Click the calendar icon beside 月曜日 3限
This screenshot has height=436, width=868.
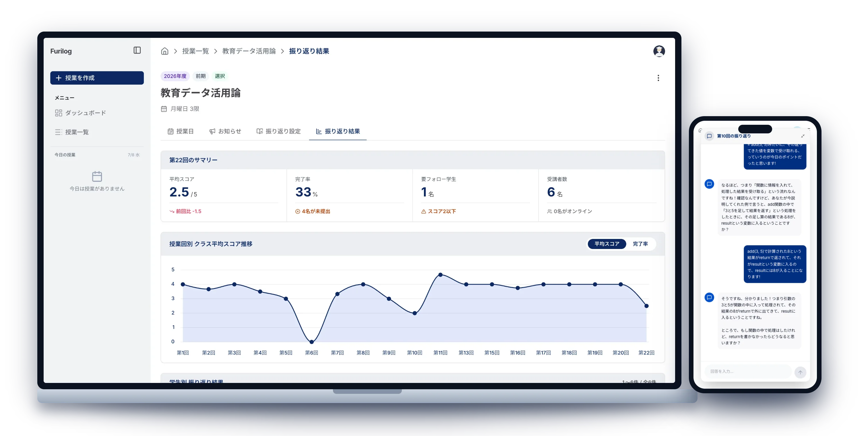coord(164,109)
